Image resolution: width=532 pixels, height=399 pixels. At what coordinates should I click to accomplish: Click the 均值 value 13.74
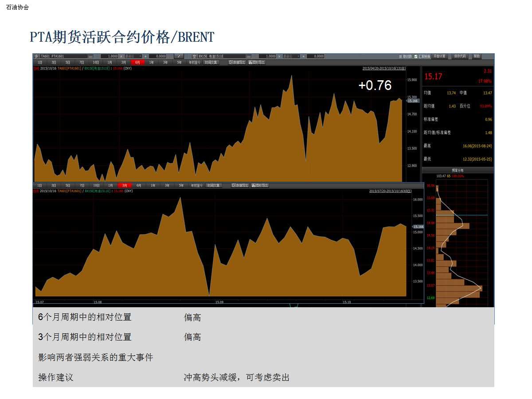(x=451, y=93)
